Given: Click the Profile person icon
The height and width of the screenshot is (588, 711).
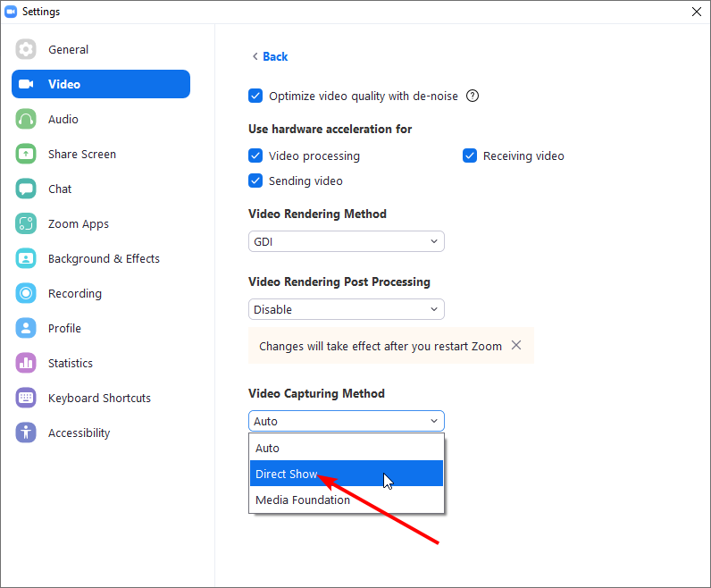Looking at the screenshot, I should (x=26, y=328).
